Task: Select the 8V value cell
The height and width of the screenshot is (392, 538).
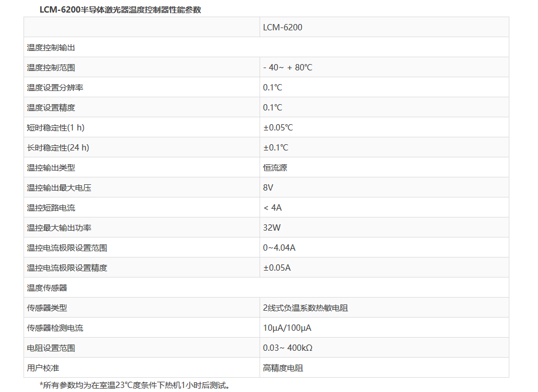Action: [x=268, y=188]
